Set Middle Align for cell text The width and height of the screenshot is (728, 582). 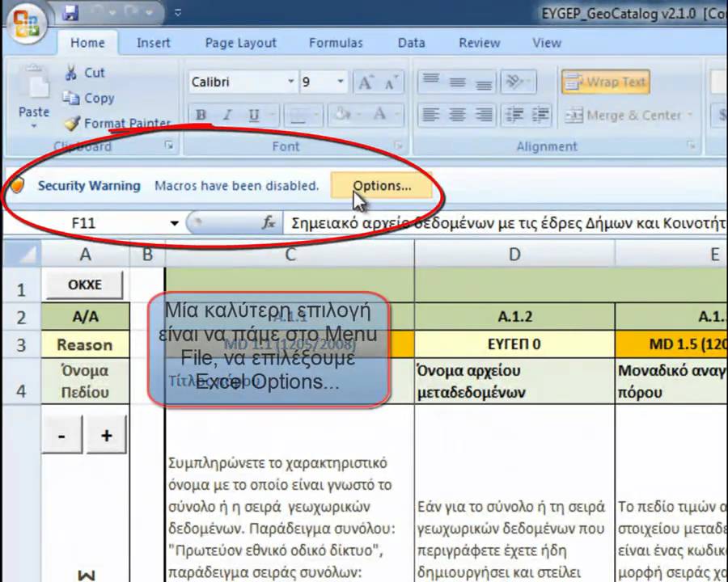point(457,82)
